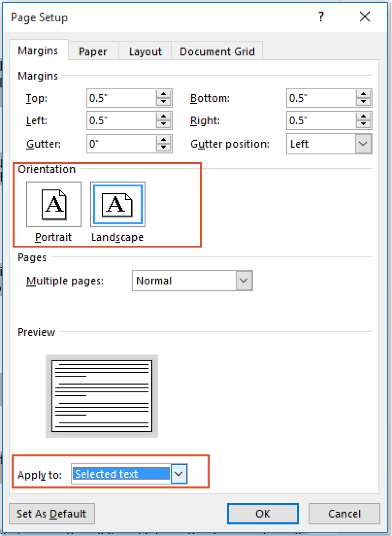
Task: Open the Help question mark
Action: [x=321, y=17]
